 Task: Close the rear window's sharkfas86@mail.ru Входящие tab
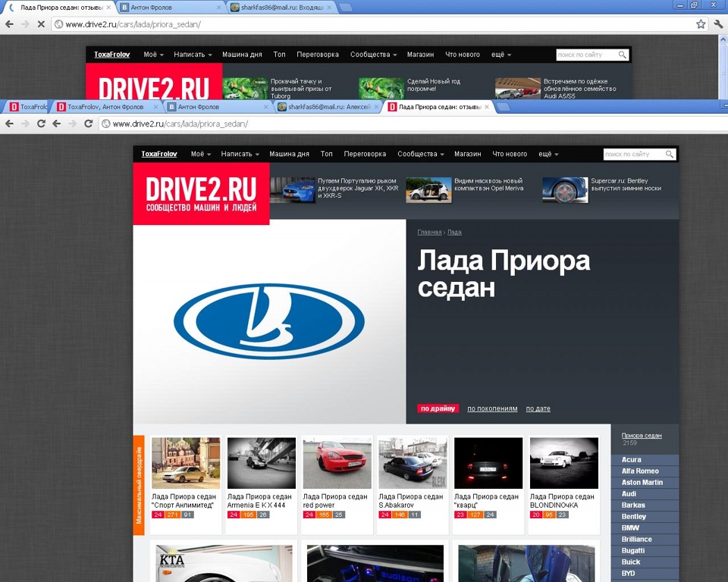[328, 8]
